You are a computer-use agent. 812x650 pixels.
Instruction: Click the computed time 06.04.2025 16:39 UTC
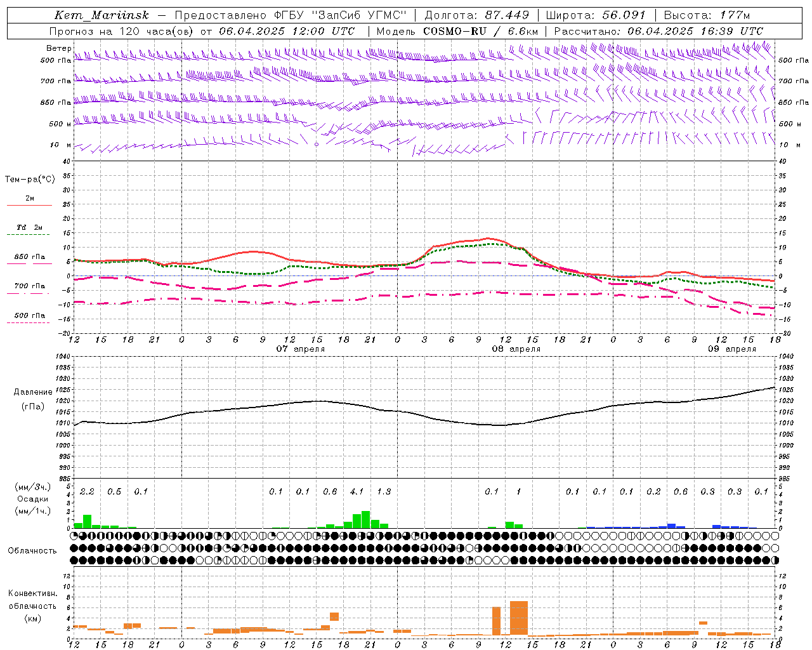pyautogui.click(x=695, y=31)
